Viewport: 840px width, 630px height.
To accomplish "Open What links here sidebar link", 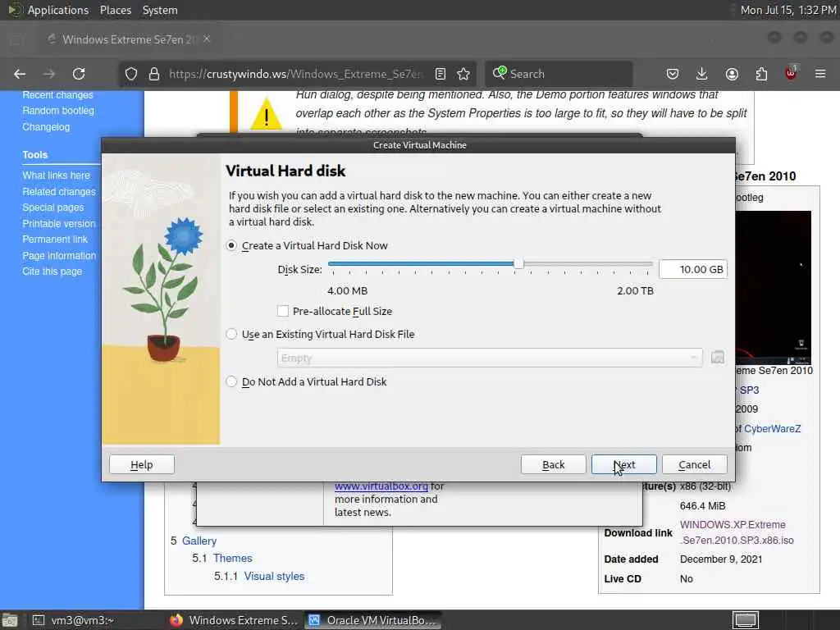I will pyautogui.click(x=57, y=176).
